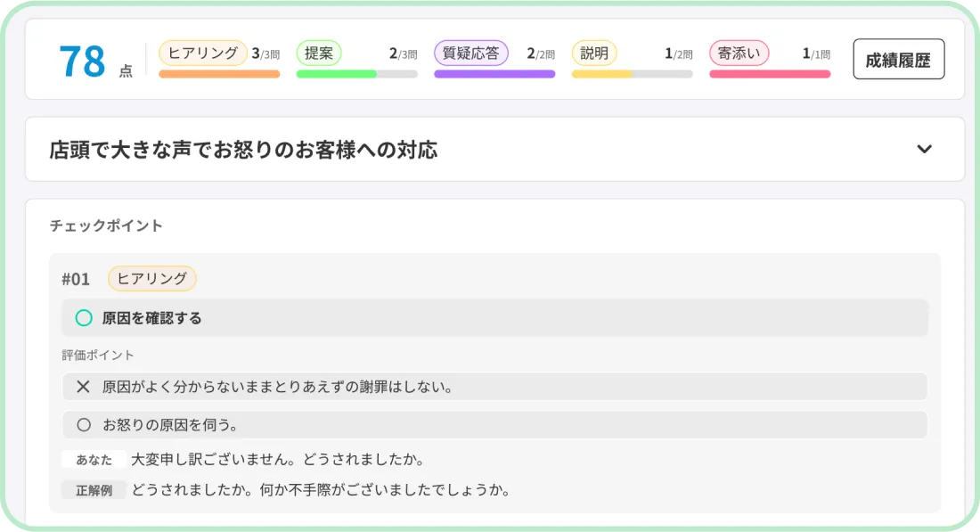Toggle the あなた answer label

click(92, 459)
